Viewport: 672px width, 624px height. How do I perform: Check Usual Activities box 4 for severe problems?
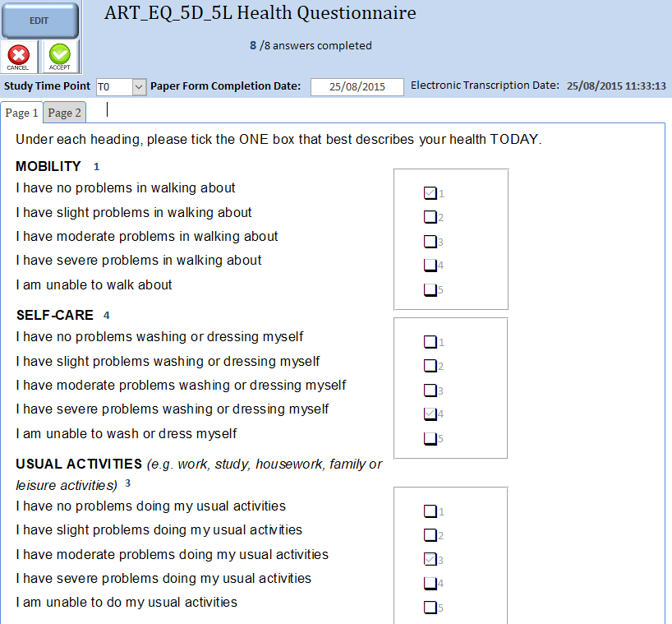[x=430, y=584]
